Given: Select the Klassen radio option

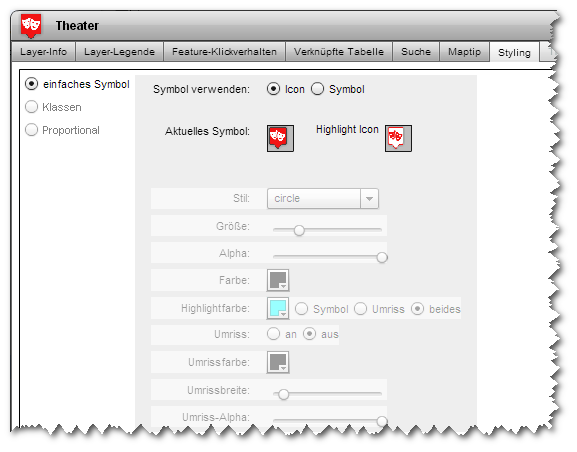Looking at the screenshot, I should pyautogui.click(x=32, y=107).
